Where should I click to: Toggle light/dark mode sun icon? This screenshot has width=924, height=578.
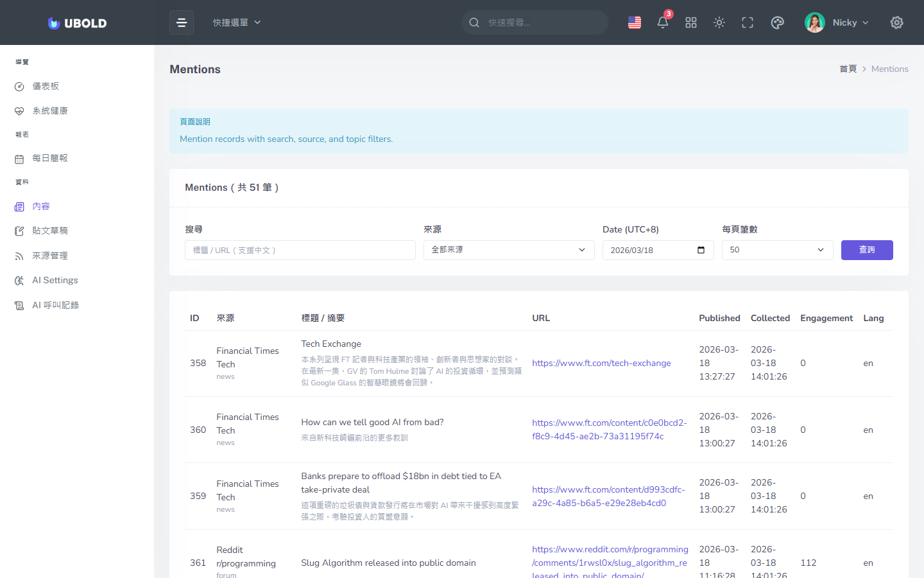(x=719, y=22)
